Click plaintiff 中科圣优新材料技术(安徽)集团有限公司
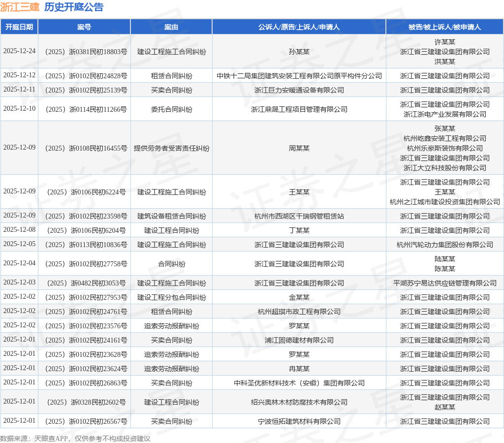Image resolution: width=504 pixels, height=443 pixels. tap(299, 383)
